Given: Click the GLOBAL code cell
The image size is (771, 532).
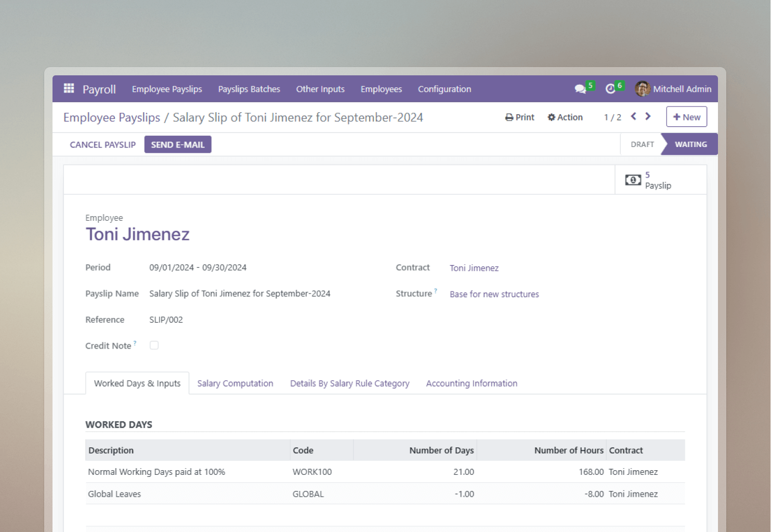Looking at the screenshot, I should (x=308, y=494).
